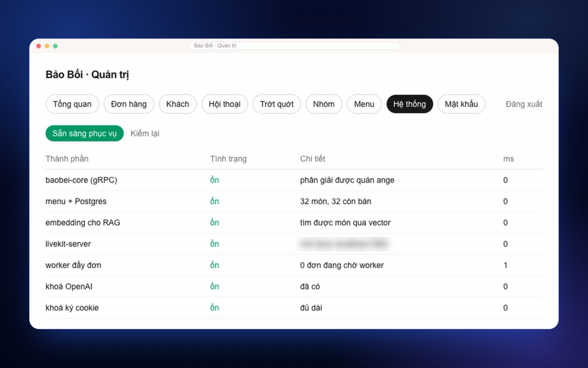Click the ms column header

point(509,159)
